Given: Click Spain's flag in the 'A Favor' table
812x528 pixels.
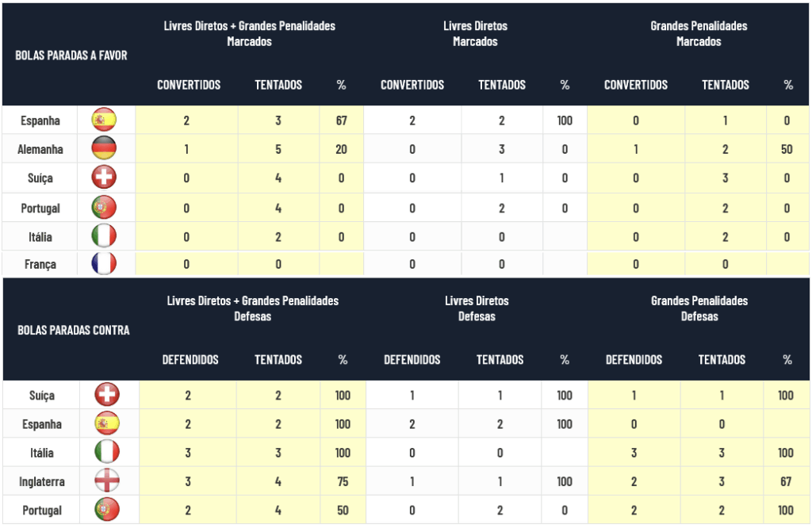Looking at the screenshot, I should pyautogui.click(x=104, y=121).
